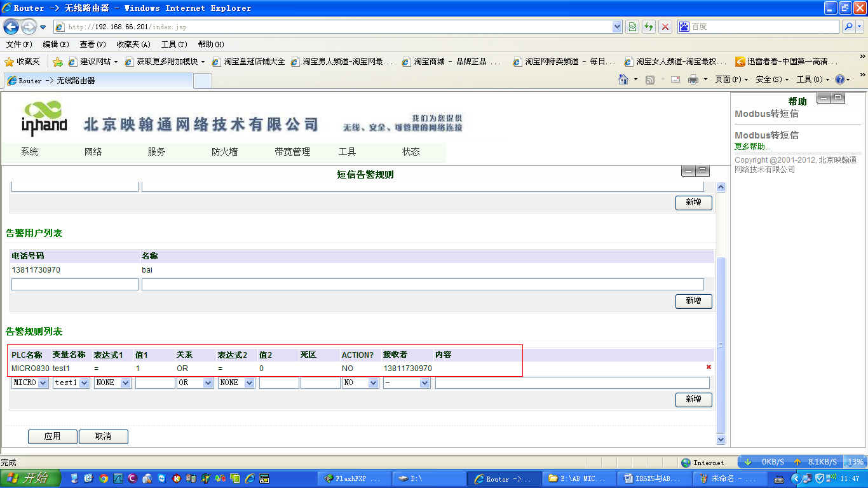Image resolution: width=868 pixels, height=488 pixels.
Task: Open the 工具(T) menu in menu bar
Action: (173, 44)
